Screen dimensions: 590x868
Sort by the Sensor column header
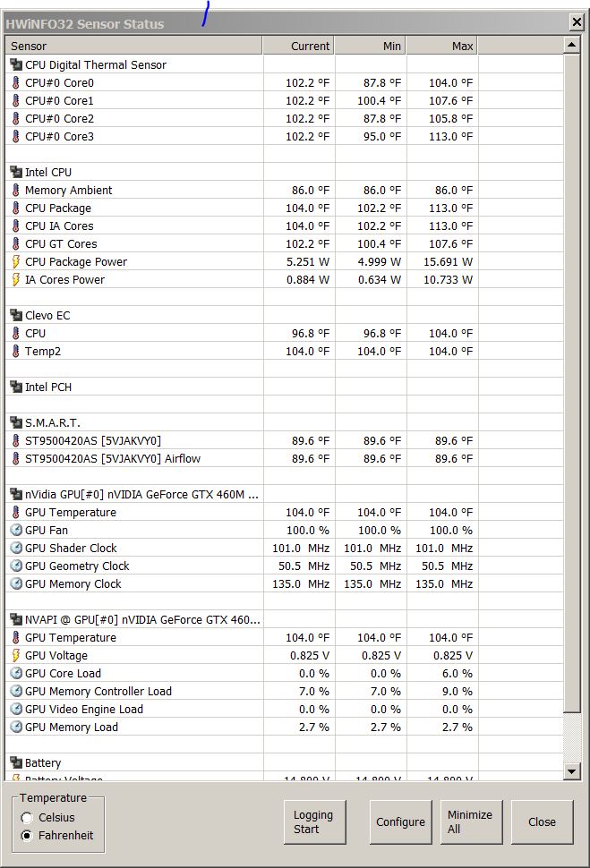(134, 46)
